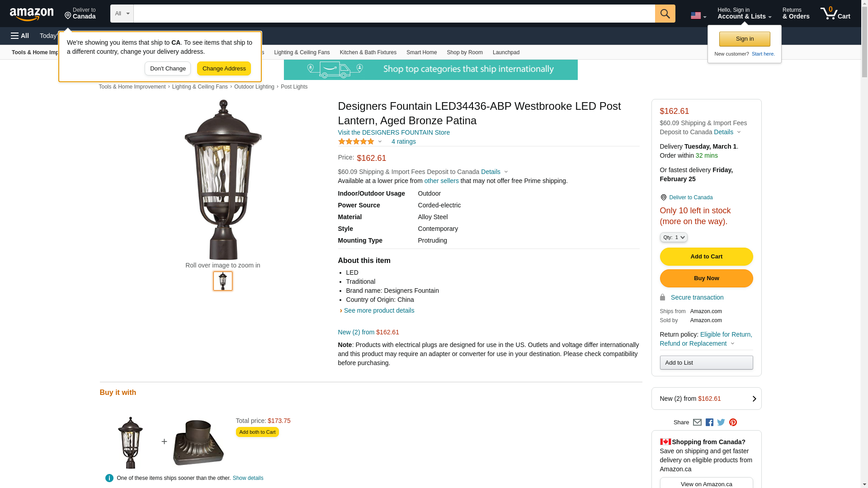Expand the return policy details

click(732, 343)
